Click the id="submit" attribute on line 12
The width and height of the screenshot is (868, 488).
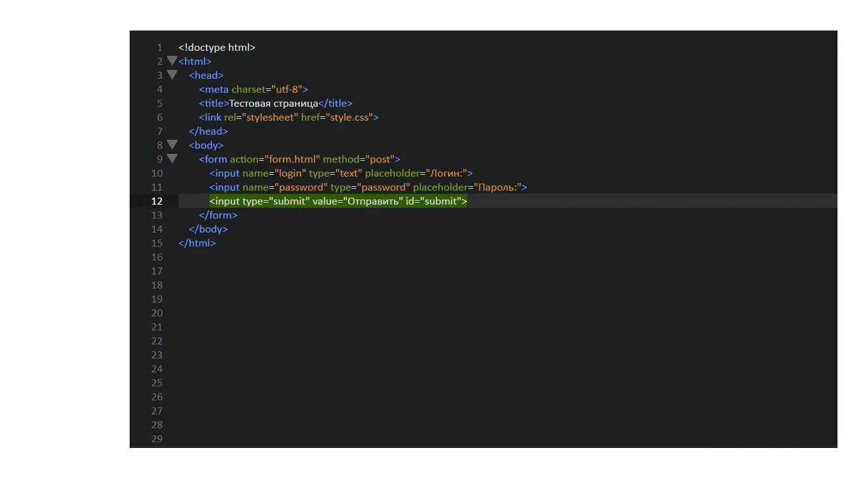pyautogui.click(x=434, y=201)
